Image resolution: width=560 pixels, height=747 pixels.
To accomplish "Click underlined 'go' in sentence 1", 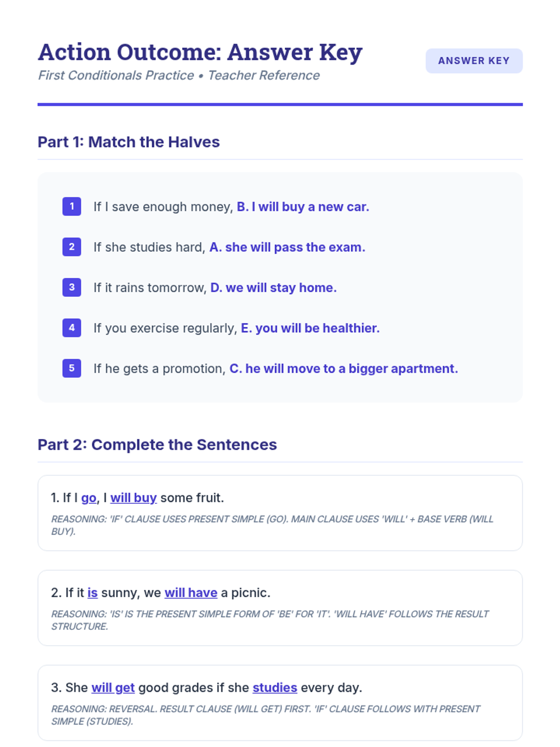I will coord(89,498).
